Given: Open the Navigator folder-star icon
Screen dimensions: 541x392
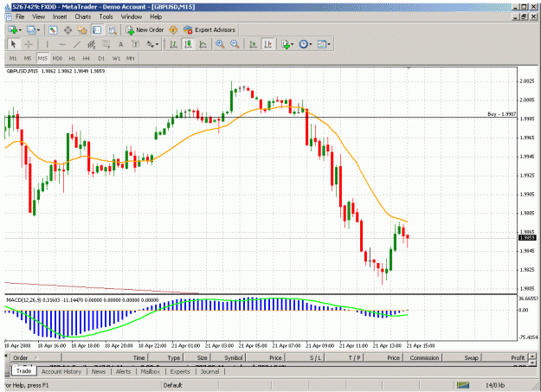Looking at the screenshot, I should [x=82, y=30].
